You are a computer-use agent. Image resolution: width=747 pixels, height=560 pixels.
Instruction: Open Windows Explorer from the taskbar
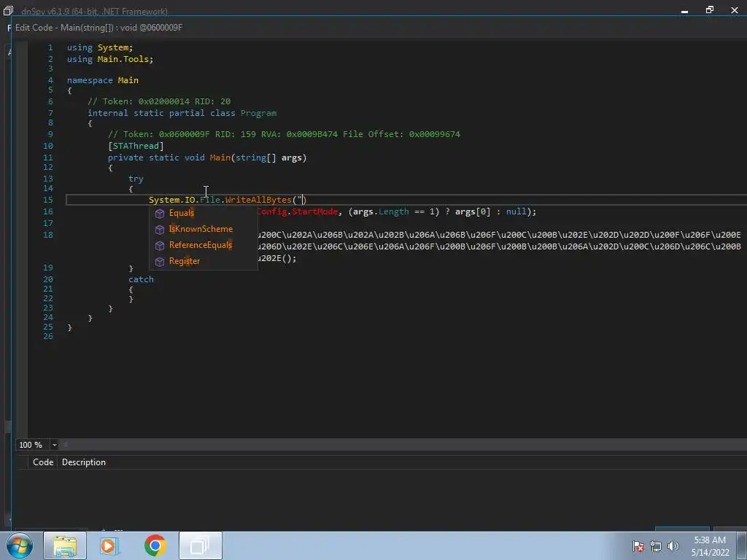65,545
